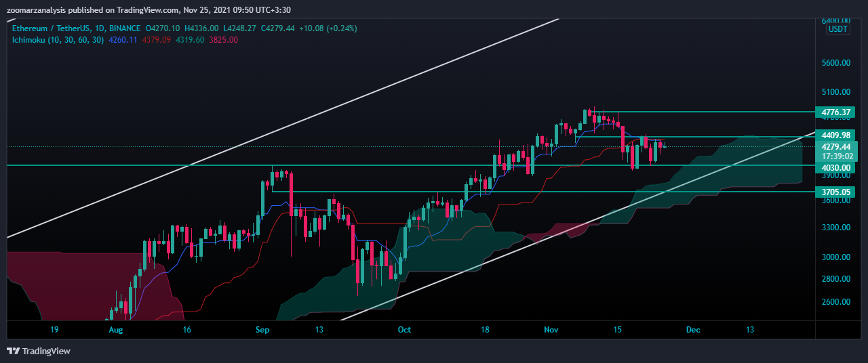Click the blue Ichimoku value 4260.11
The image size is (868, 363).
pyautogui.click(x=123, y=40)
